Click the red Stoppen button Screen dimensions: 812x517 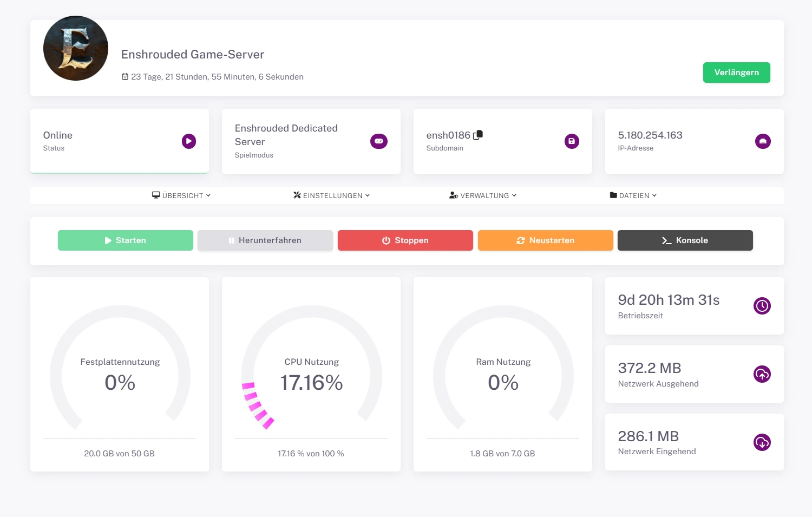tap(405, 240)
